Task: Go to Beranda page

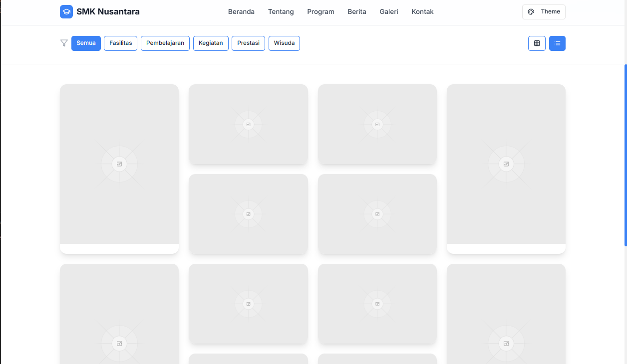Action: click(x=241, y=12)
